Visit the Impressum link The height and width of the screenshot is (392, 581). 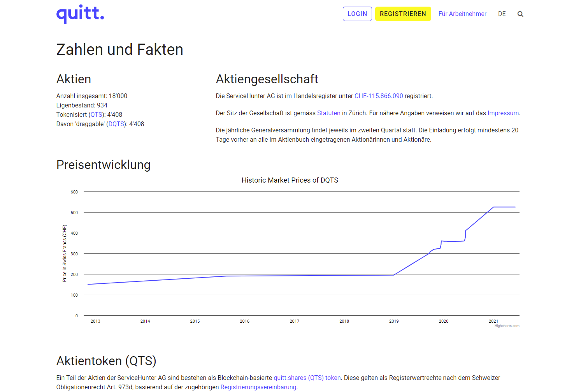pos(503,113)
